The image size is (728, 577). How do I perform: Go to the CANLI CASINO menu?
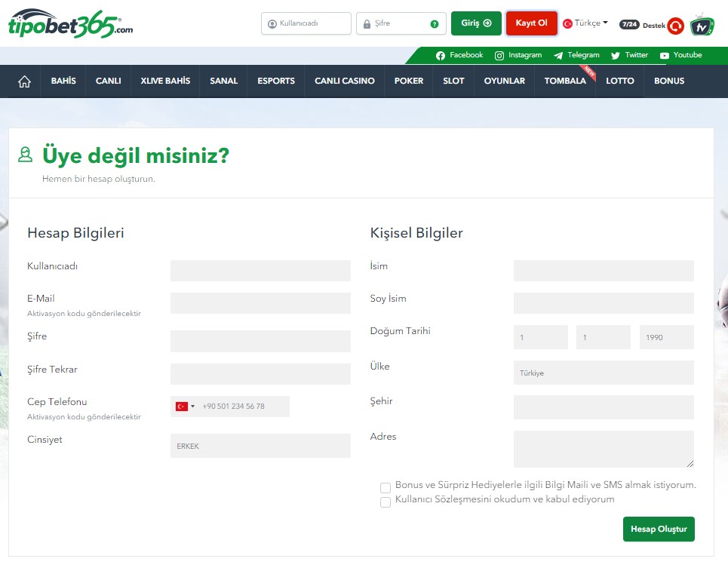344,81
